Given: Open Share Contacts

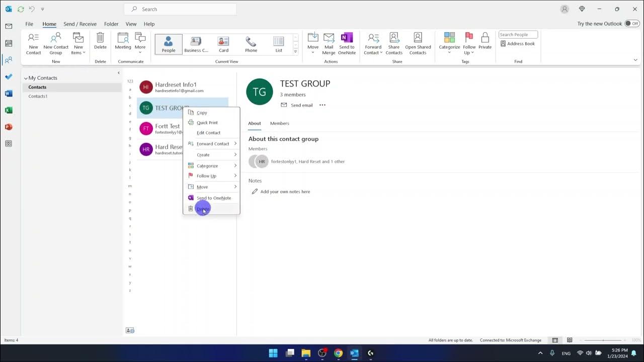Looking at the screenshot, I should (394, 44).
